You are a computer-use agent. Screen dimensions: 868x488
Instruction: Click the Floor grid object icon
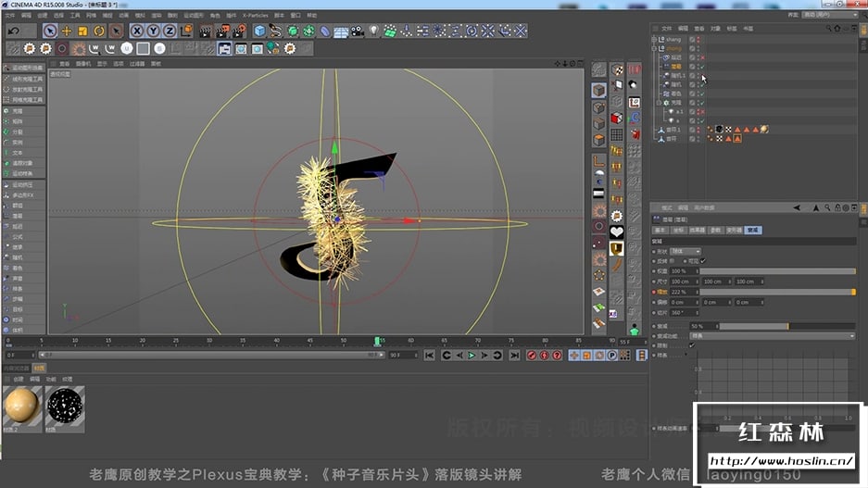click(x=341, y=31)
